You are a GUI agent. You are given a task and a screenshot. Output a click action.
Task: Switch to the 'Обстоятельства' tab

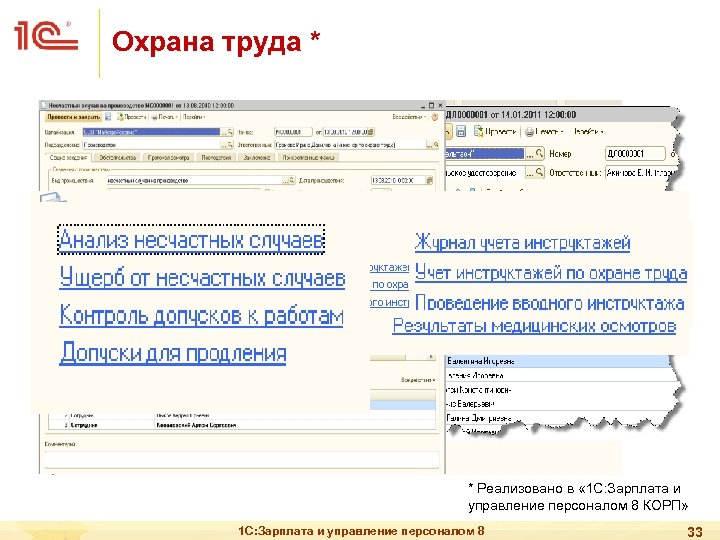pos(118,158)
